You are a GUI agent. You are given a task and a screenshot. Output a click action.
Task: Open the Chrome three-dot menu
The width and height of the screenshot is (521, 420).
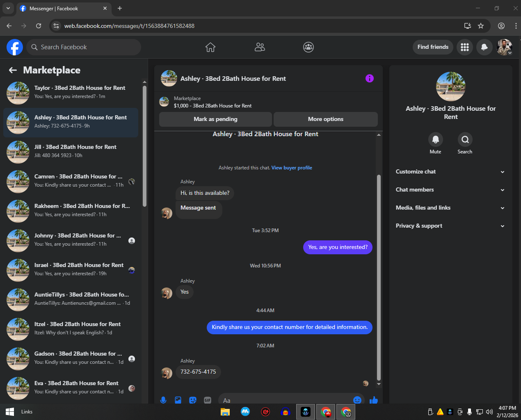tap(516, 26)
